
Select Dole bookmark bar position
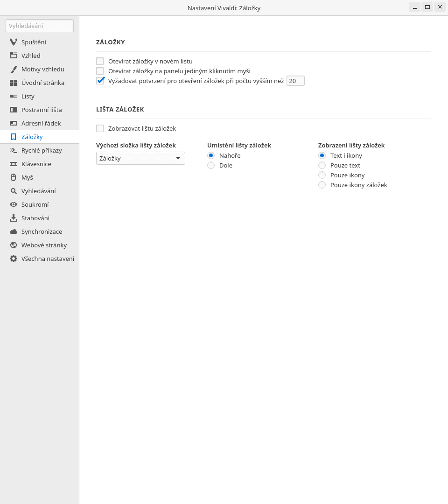pyautogui.click(x=211, y=165)
